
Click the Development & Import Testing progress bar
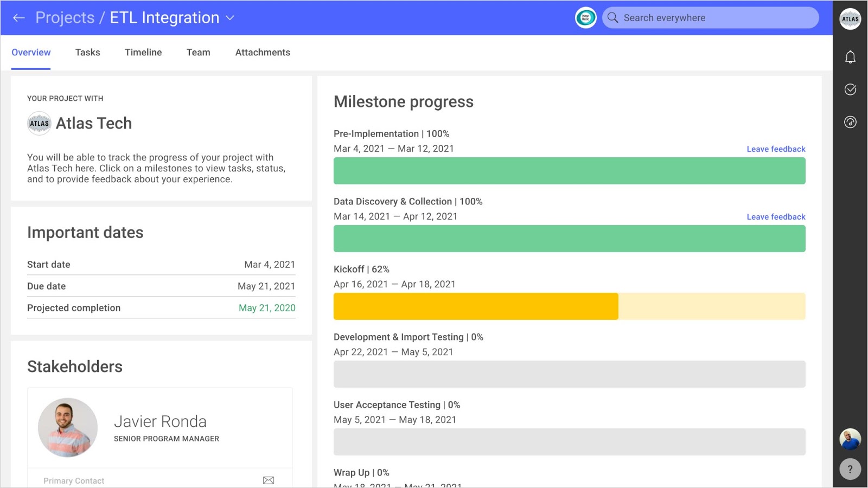(569, 374)
